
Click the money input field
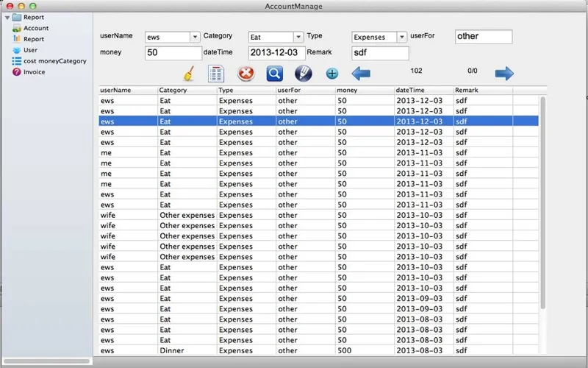tap(173, 53)
